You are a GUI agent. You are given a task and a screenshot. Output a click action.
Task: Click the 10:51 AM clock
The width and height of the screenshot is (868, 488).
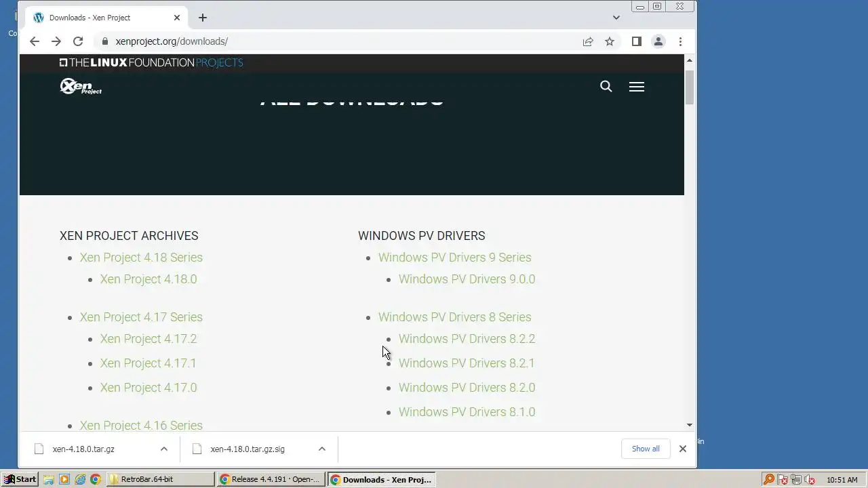pos(842,480)
